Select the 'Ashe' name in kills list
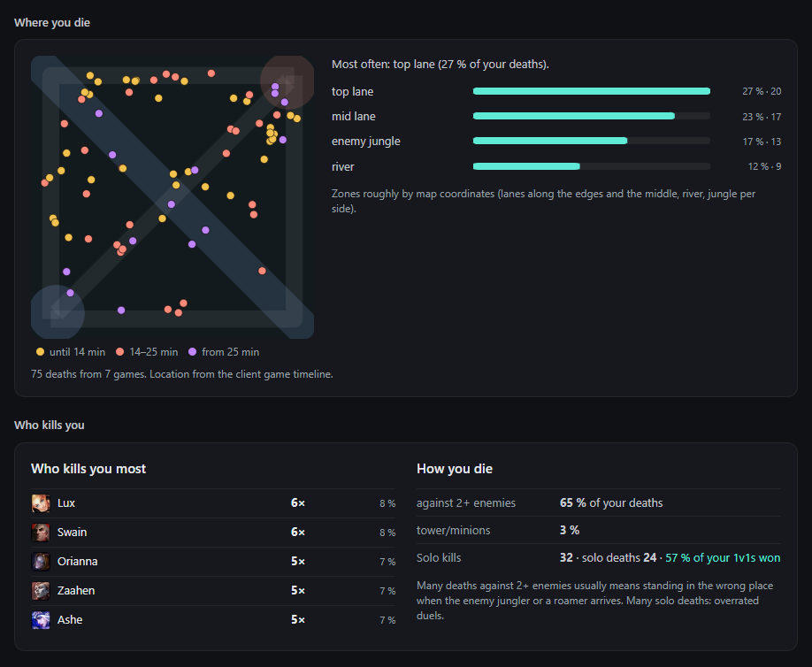 tap(70, 619)
